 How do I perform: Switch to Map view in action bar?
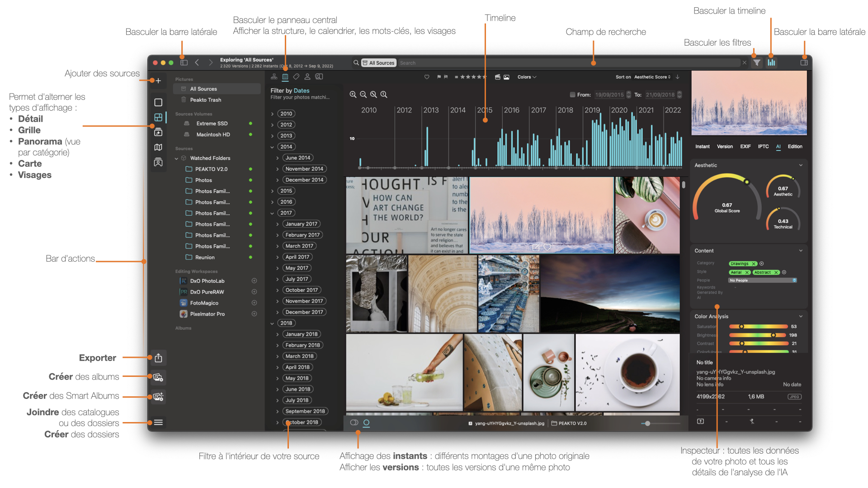158,147
